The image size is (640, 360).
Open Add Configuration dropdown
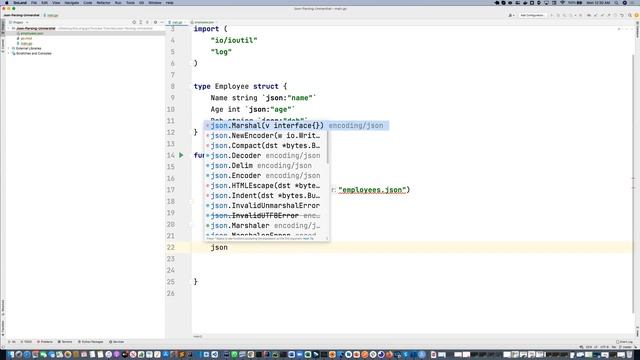click(532, 15)
